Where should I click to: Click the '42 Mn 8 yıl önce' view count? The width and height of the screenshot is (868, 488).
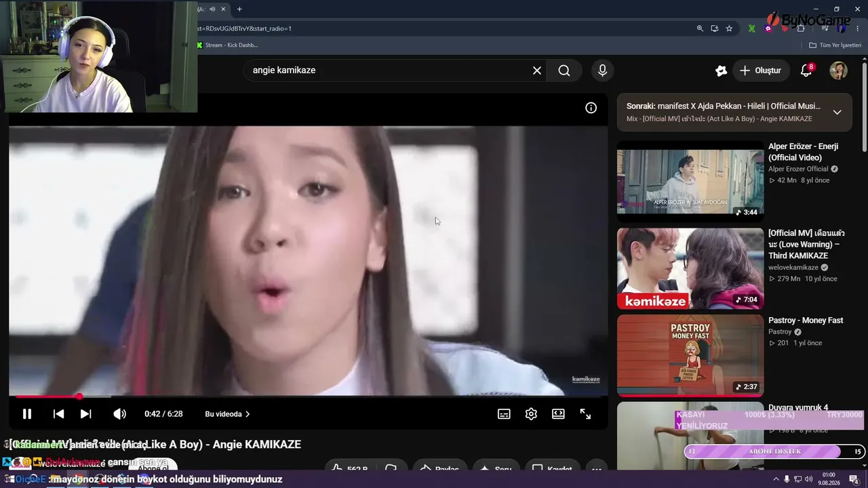799,180
